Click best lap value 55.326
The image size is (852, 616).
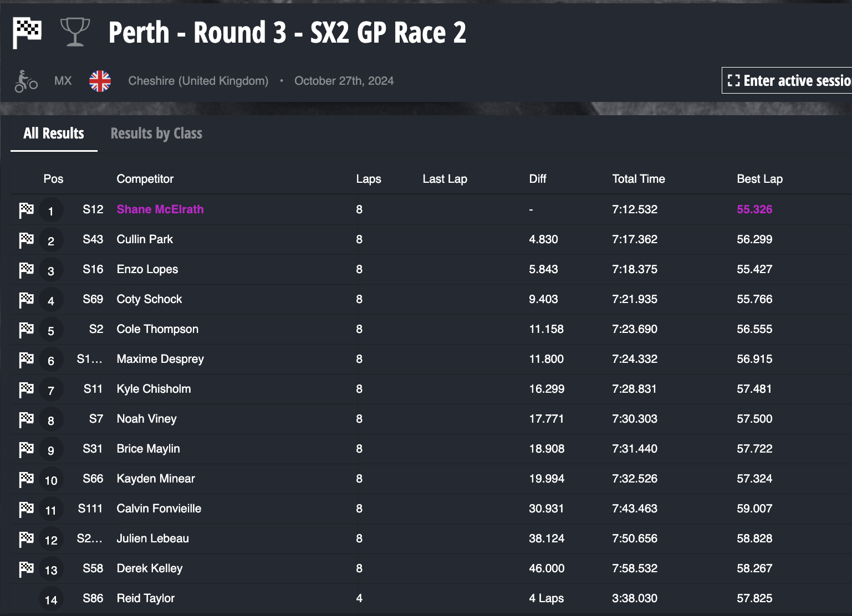click(754, 209)
